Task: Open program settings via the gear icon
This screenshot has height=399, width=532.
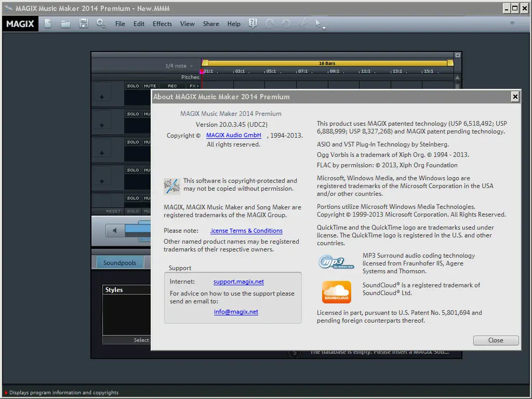Action: tap(101, 23)
